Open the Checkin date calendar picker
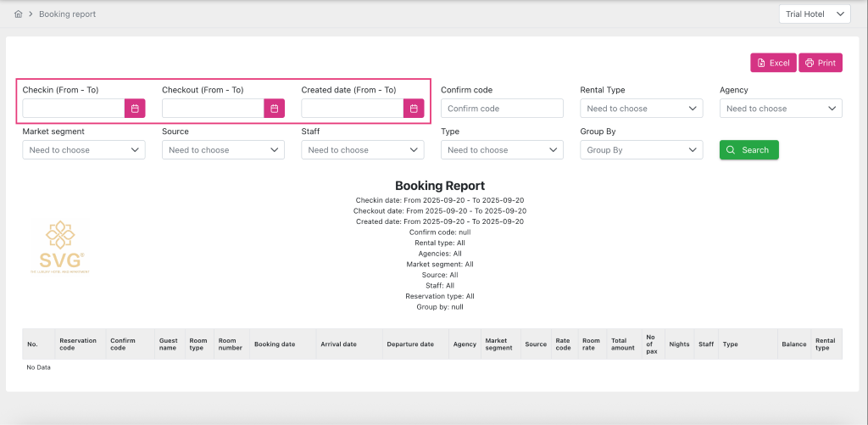 click(135, 109)
